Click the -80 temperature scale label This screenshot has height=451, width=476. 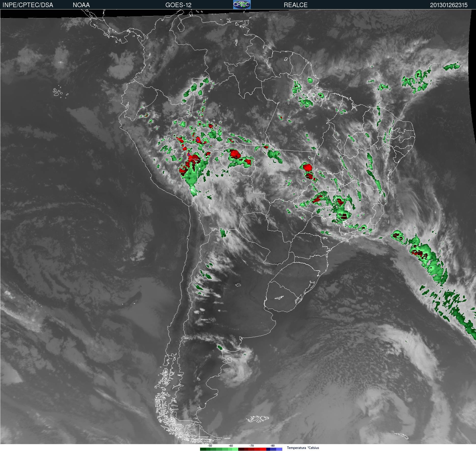pos(272,446)
